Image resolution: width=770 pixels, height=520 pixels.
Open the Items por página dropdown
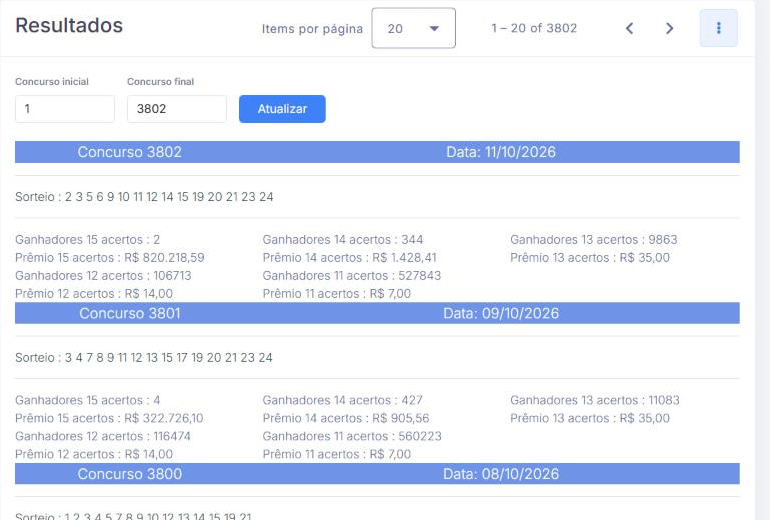click(x=413, y=28)
